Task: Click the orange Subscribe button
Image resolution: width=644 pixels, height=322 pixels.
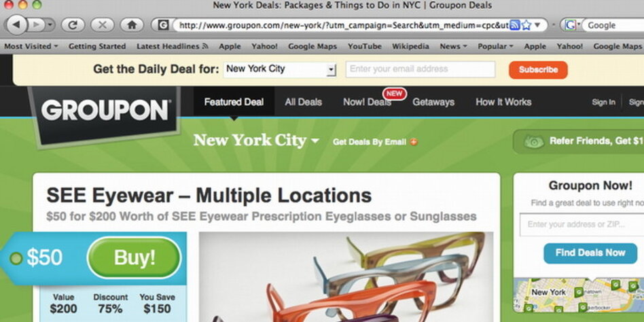Action: pyautogui.click(x=538, y=70)
